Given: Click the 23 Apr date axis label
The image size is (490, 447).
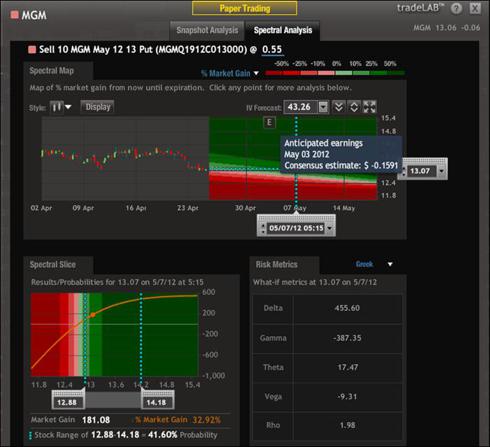Looking at the screenshot, I should [188, 208].
